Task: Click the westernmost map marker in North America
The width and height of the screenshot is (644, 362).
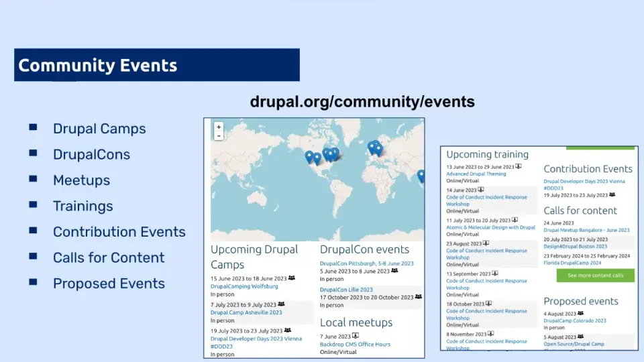Action: point(309,157)
